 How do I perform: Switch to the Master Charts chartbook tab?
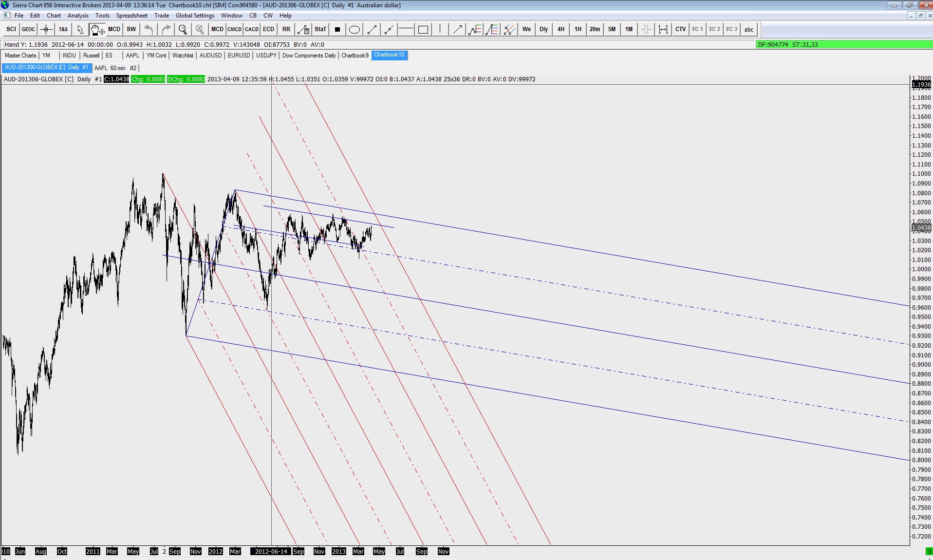coord(20,56)
